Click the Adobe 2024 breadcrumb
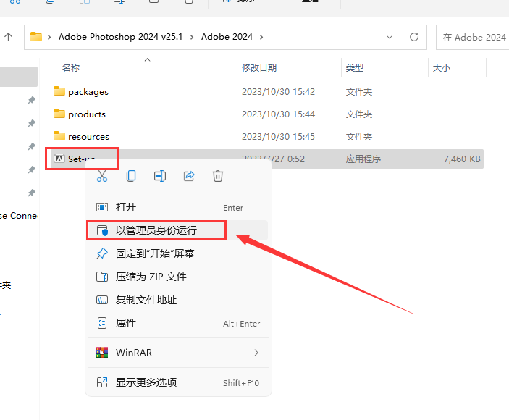The height and width of the screenshot is (420, 509). pyautogui.click(x=227, y=37)
